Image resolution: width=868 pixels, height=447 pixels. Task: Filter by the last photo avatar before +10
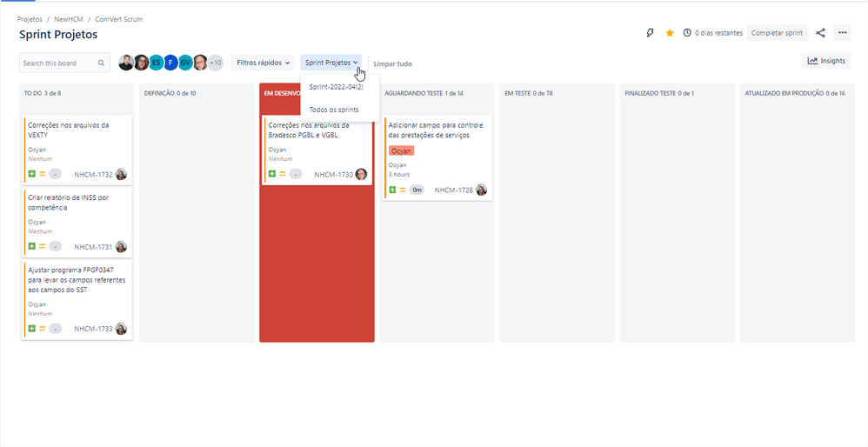coord(200,63)
